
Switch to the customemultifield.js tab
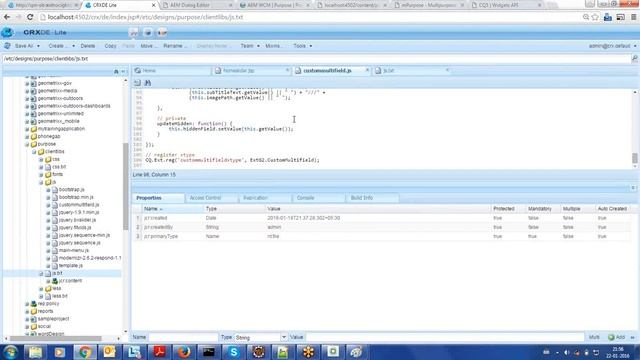(x=331, y=71)
